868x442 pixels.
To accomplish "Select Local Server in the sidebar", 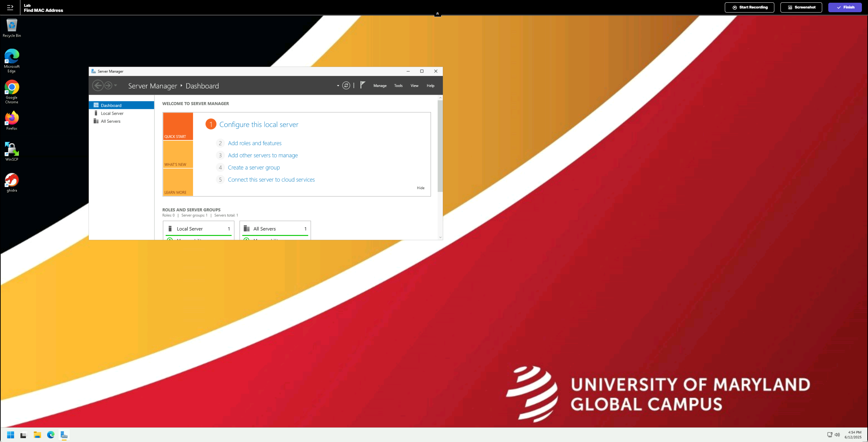I will click(x=112, y=113).
